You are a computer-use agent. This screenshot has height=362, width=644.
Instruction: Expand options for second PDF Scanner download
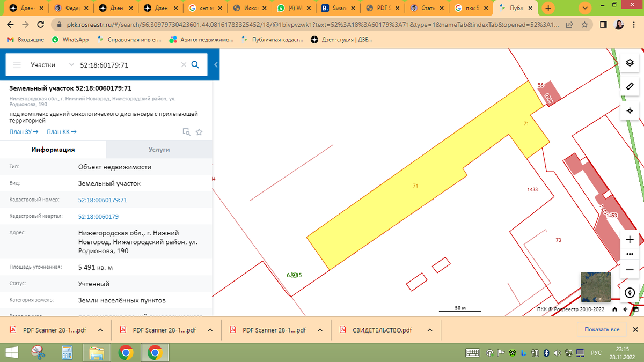click(210, 330)
